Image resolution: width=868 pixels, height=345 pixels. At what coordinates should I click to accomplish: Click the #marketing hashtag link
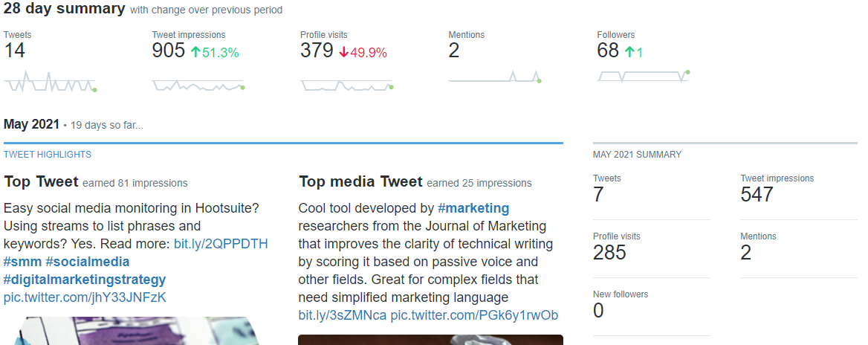coord(473,208)
